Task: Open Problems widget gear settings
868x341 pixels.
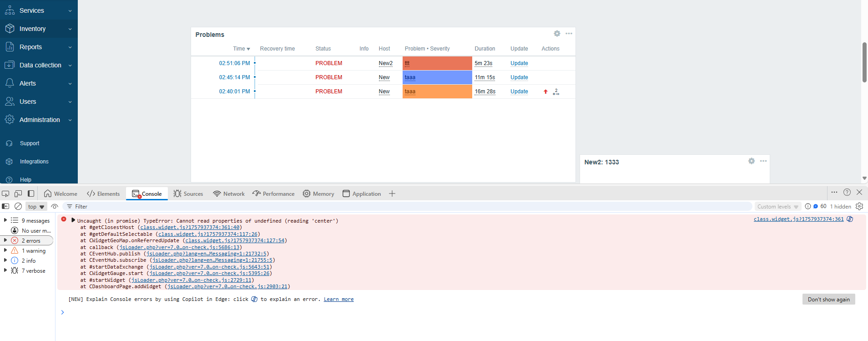Action: pyautogui.click(x=557, y=34)
